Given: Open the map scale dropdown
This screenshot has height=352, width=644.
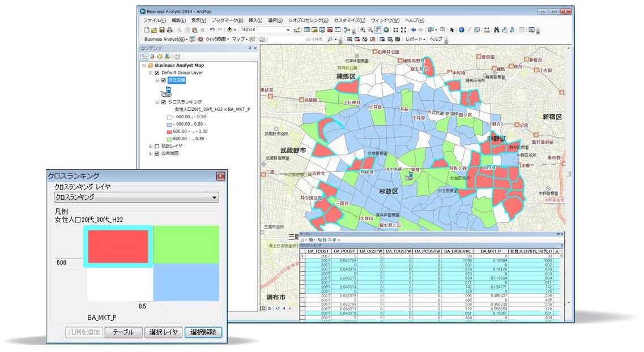Looking at the screenshot, I should 288,30.
